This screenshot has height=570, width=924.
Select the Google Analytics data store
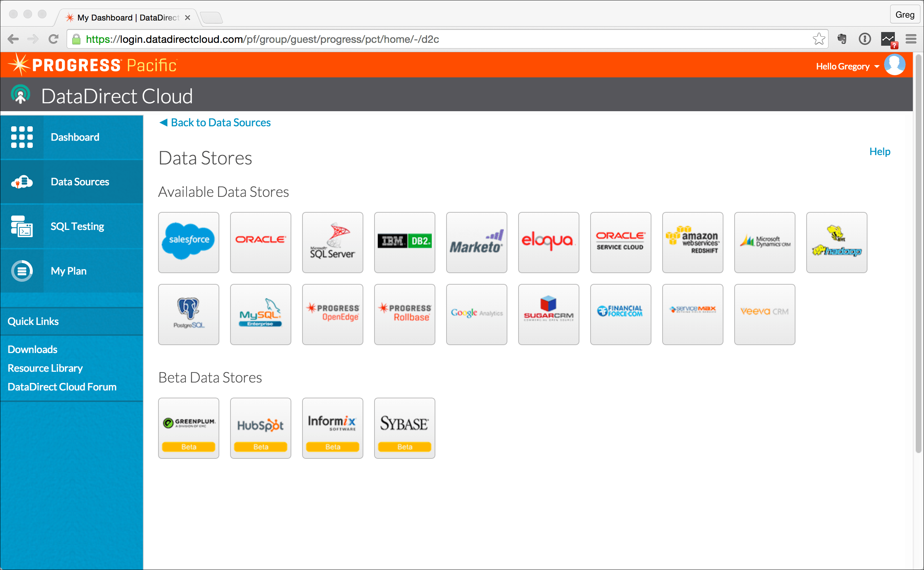[477, 315]
